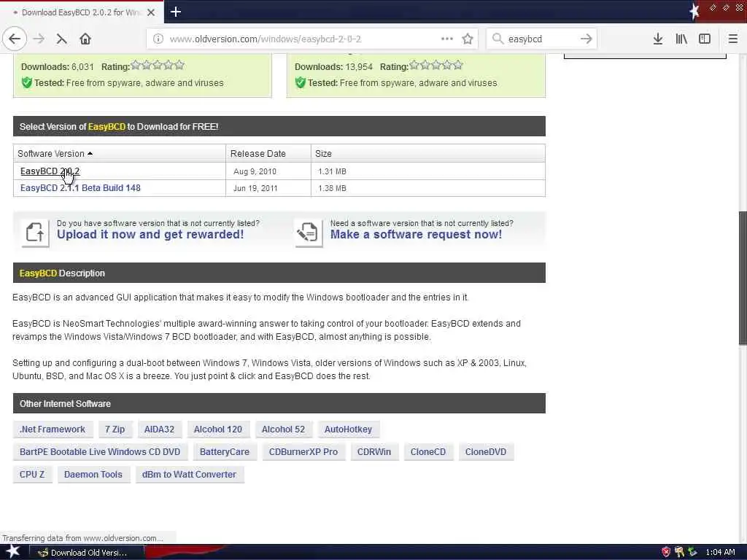The height and width of the screenshot is (560, 747).
Task: Click the green network tray icon
Action: tap(692, 552)
